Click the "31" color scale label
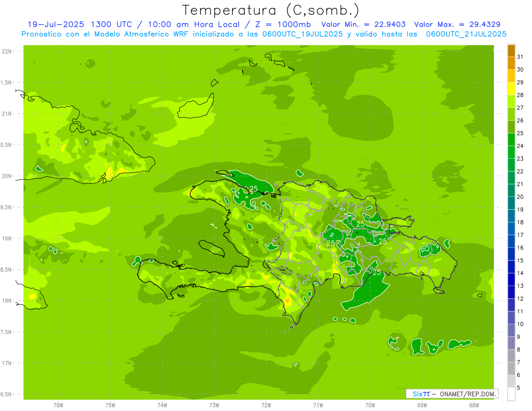 (x=520, y=57)
